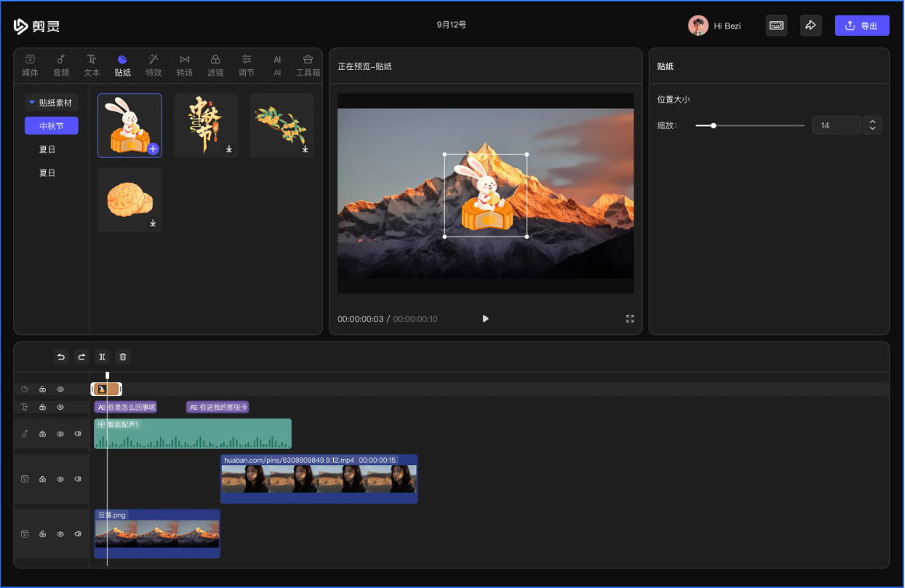Click the split clip tool

coord(102,357)
